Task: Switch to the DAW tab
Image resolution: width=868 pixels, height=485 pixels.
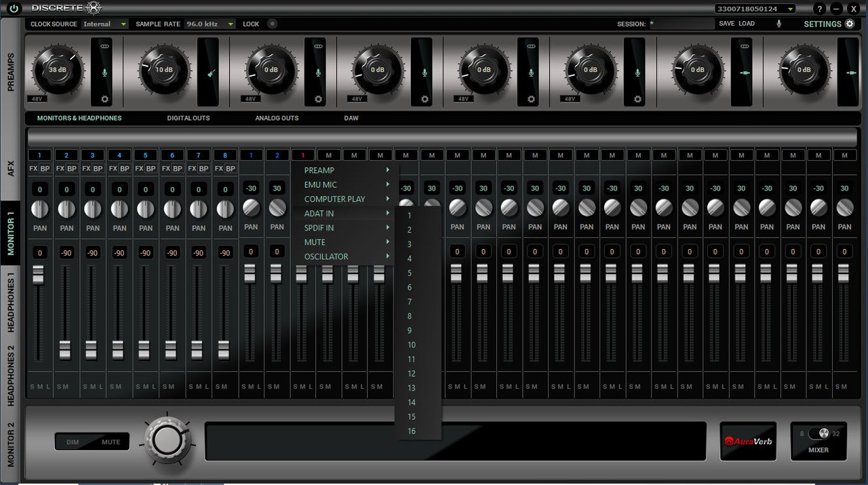Action: click(351, 118)
